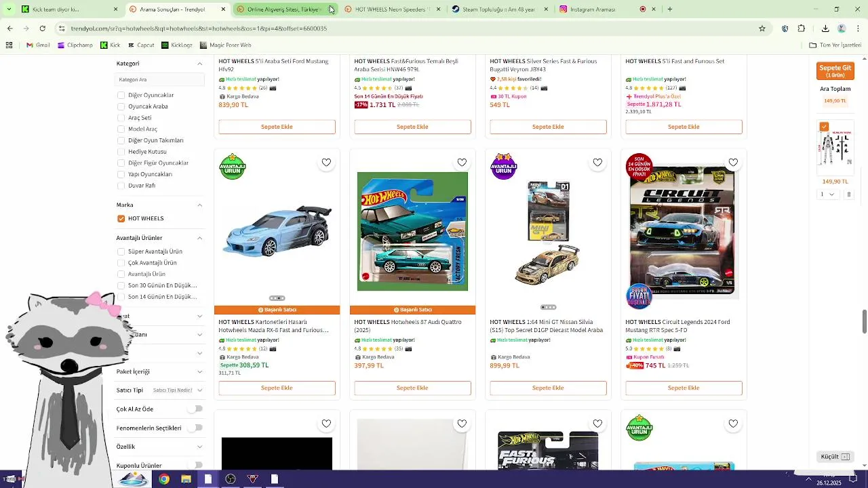Image resolution: width=868 pixels, height=488 pixels.
Task: Switch to Online Alışveriş Sitesi tab
Action: 283,9
